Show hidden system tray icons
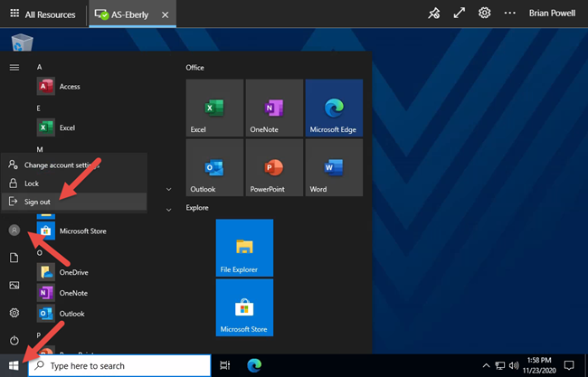 click(x=486, y=365)
